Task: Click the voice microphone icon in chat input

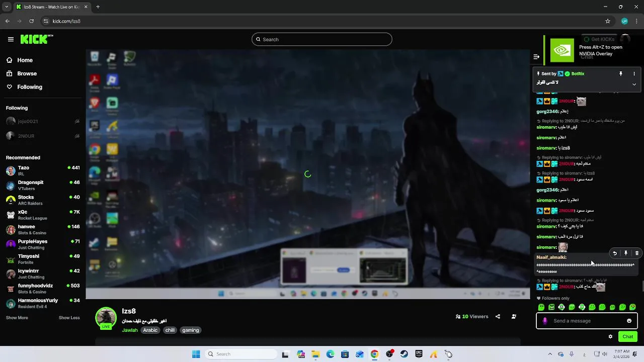Action: click(545, 321)
